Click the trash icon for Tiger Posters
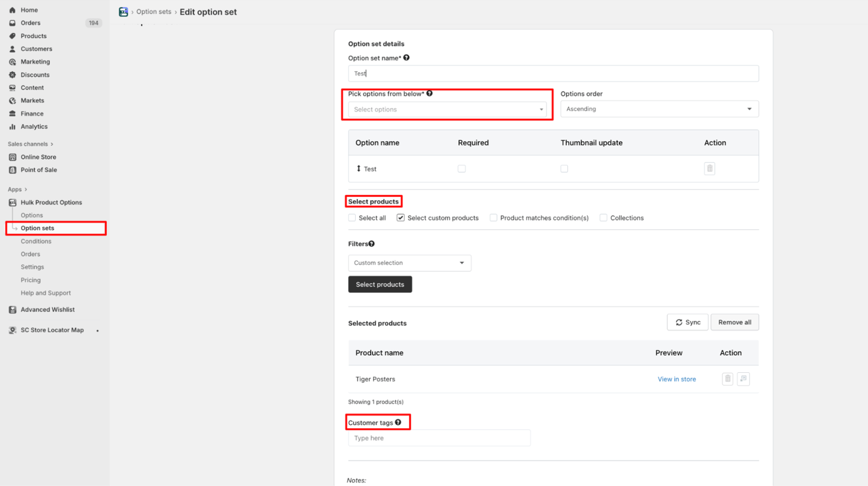 [728, 379]
